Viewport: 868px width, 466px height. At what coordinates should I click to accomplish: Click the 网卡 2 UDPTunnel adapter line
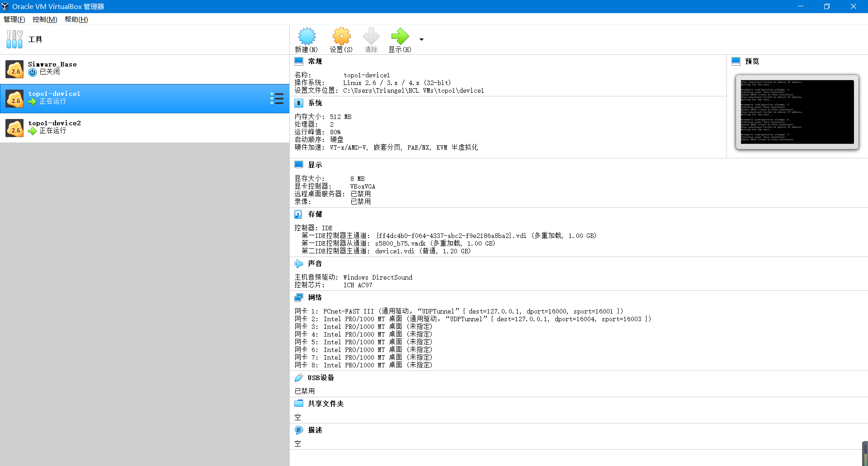pyautogui.click(x=473, y=319)
